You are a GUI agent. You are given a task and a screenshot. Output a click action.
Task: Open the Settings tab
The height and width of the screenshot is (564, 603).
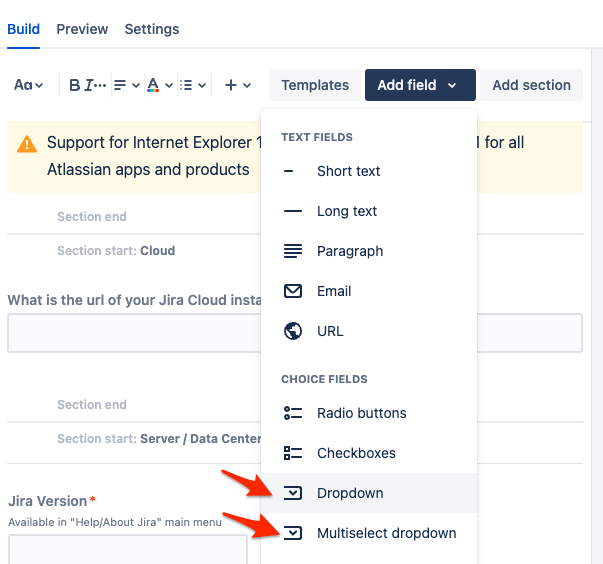(x=152, y=29)
